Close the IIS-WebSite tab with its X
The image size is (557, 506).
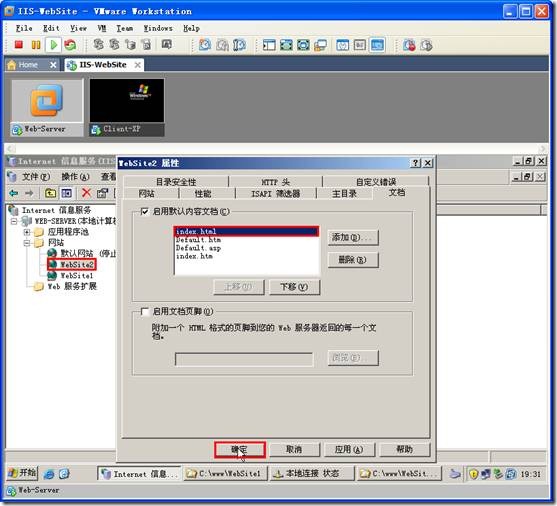tap(137, 65)
